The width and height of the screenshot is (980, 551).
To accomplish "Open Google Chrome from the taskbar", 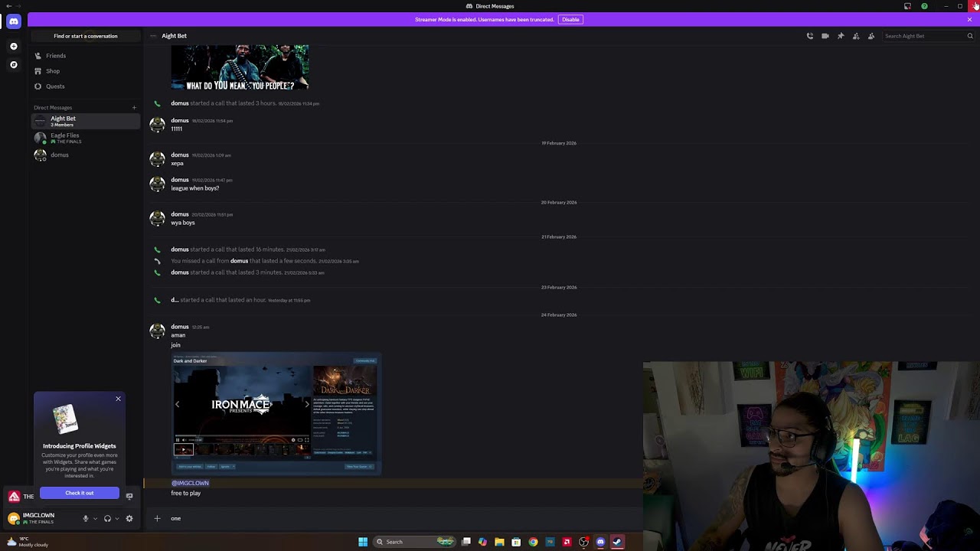I will click(533, 542).
